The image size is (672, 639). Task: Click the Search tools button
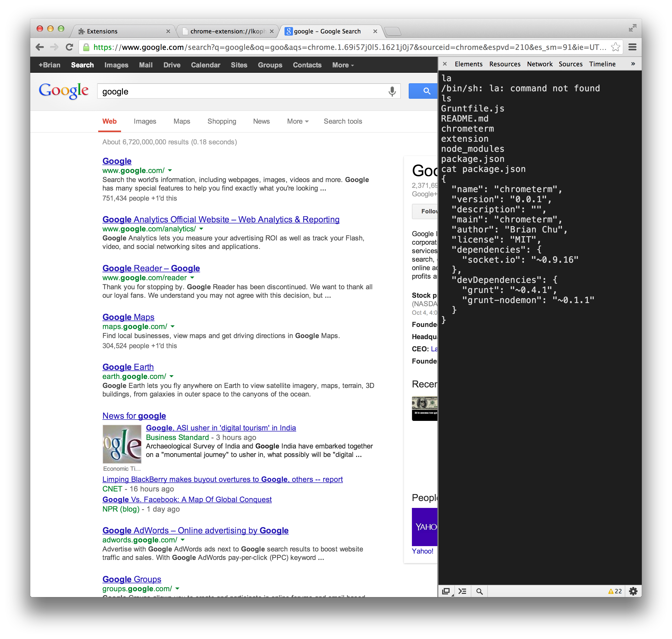pyautogui.click(x=343, y=121)
